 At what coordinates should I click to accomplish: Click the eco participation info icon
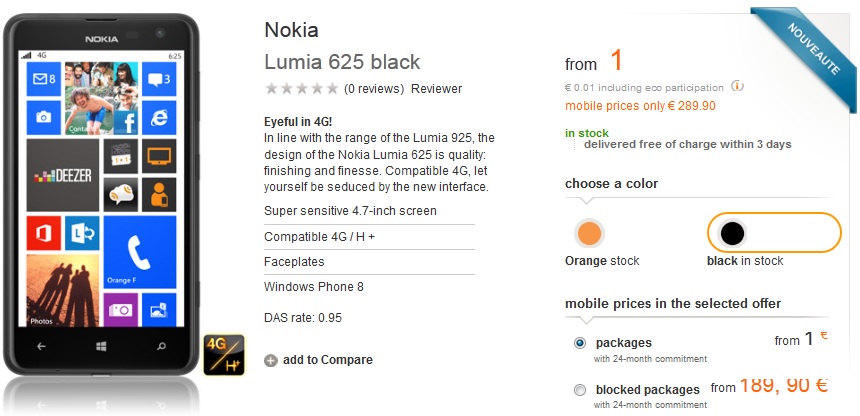[737, 87]
